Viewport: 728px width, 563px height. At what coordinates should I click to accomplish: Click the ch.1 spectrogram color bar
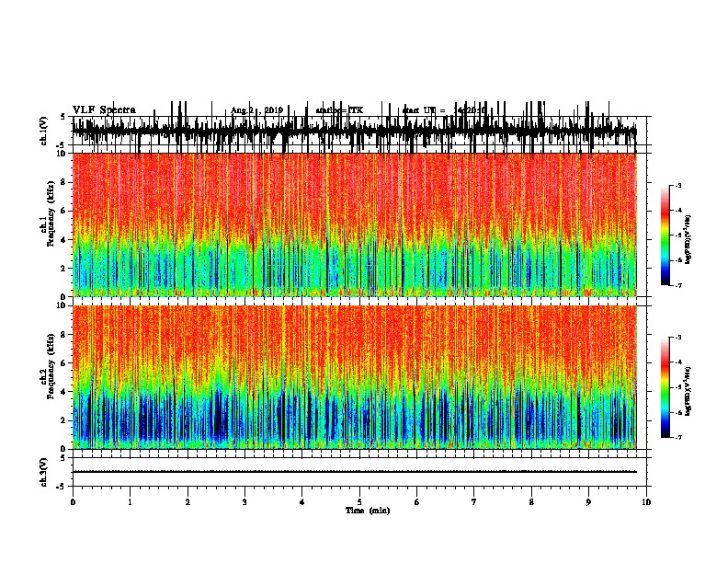click(665, 236)
